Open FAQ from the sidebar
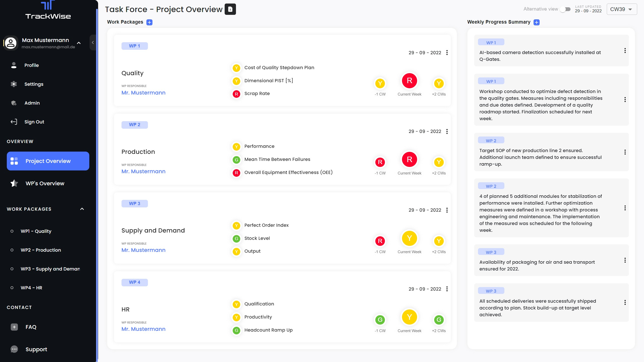 pyautogui.click(x=31, y=327)
